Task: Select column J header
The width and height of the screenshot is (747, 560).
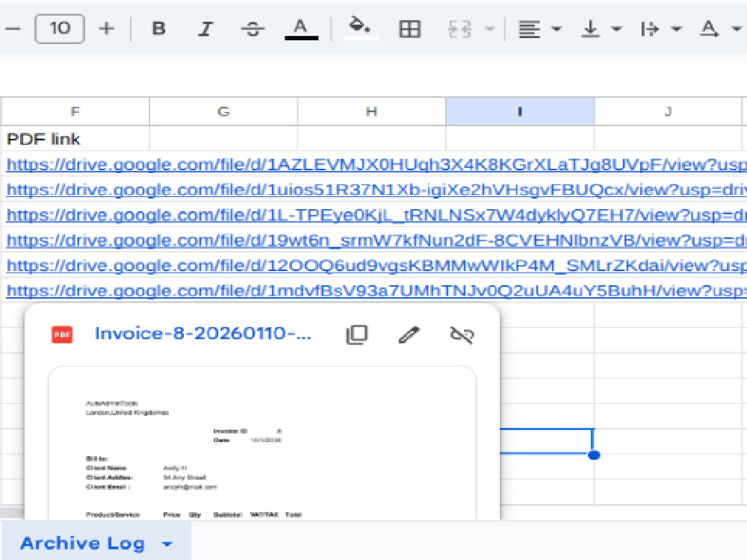Action: pyautogui.click(x=668, y=111)
